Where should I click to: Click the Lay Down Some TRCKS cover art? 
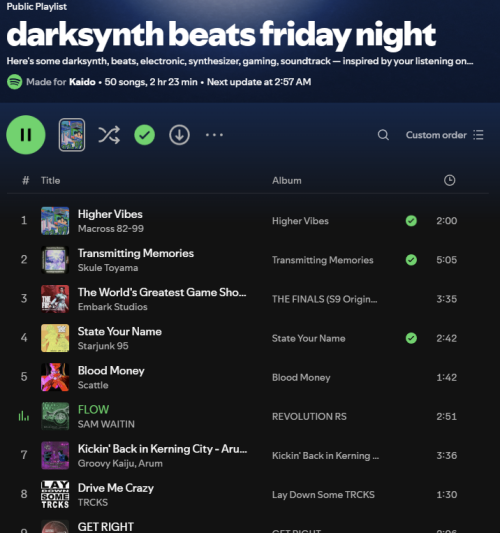(x=55, y=495)
